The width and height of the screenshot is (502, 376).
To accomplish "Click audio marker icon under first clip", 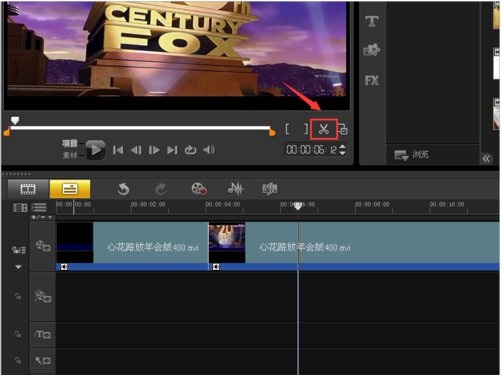I will [64, 267].
